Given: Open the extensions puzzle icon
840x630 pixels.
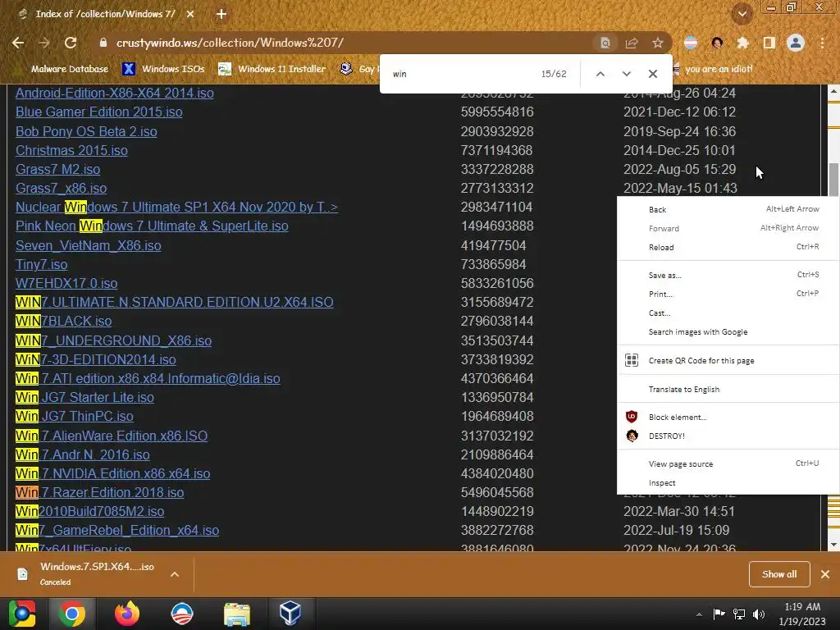Looking at the screenshot, I should tap(742, 43).
